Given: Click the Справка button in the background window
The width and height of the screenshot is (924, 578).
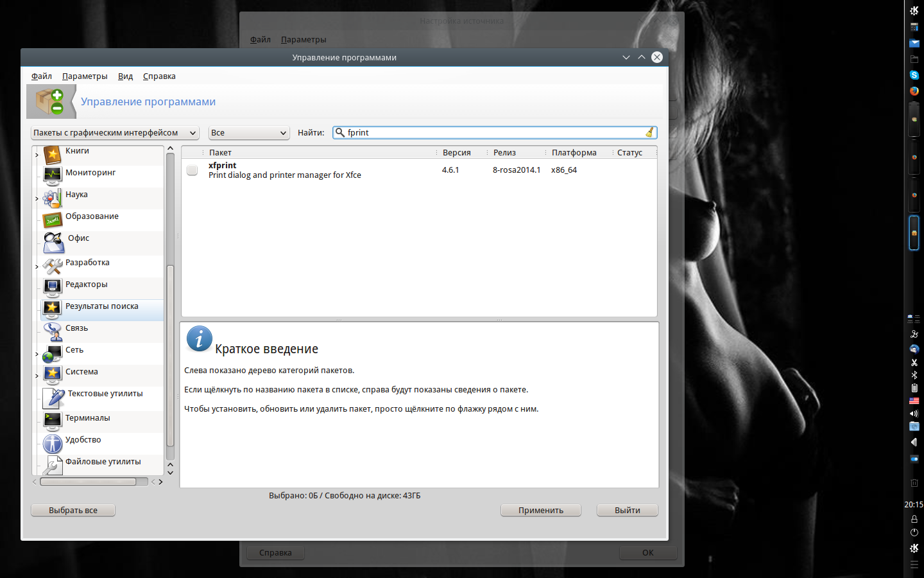Looking at the screenshot, I should (x=275, y=553).
